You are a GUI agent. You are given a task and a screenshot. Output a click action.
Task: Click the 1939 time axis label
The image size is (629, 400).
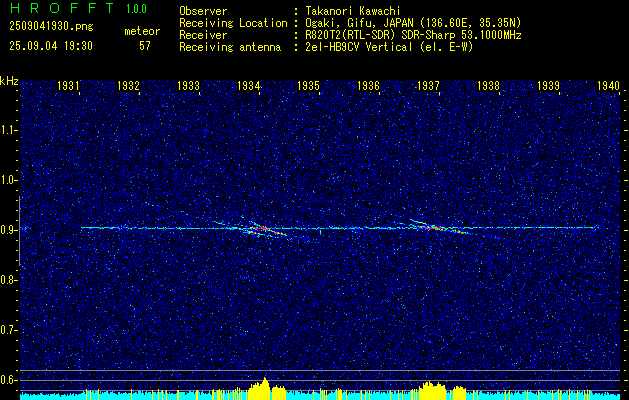click(x=548, y=85)
